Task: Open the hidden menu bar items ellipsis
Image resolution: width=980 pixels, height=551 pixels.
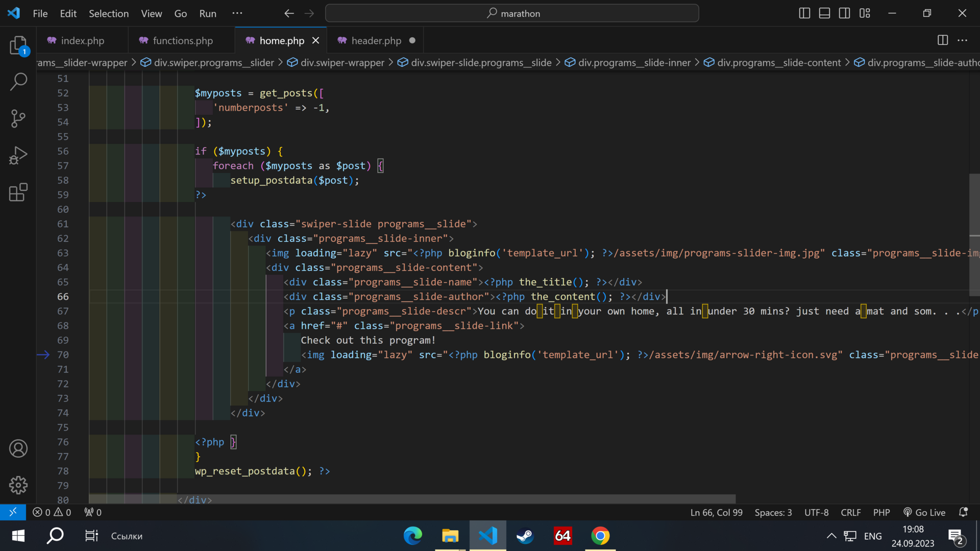Action: pyautogui.click(x=237, y=13)
